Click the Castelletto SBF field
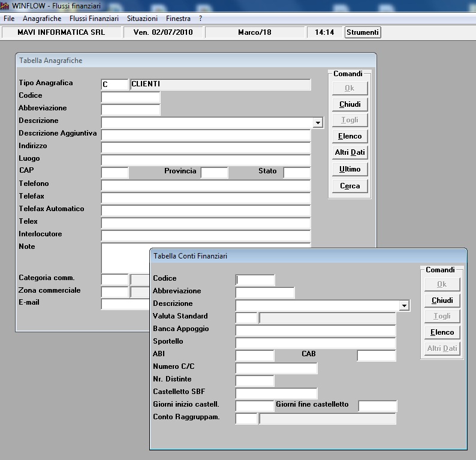 [276, 393]
